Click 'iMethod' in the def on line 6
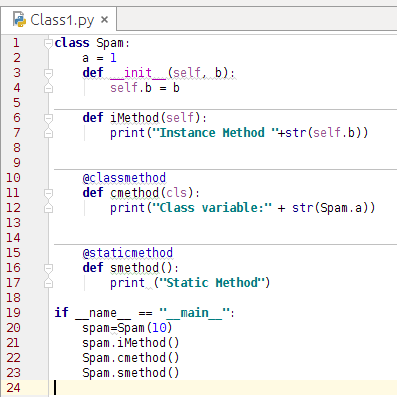The height and width of the screenshot is (397, 397). pos(135,118)
